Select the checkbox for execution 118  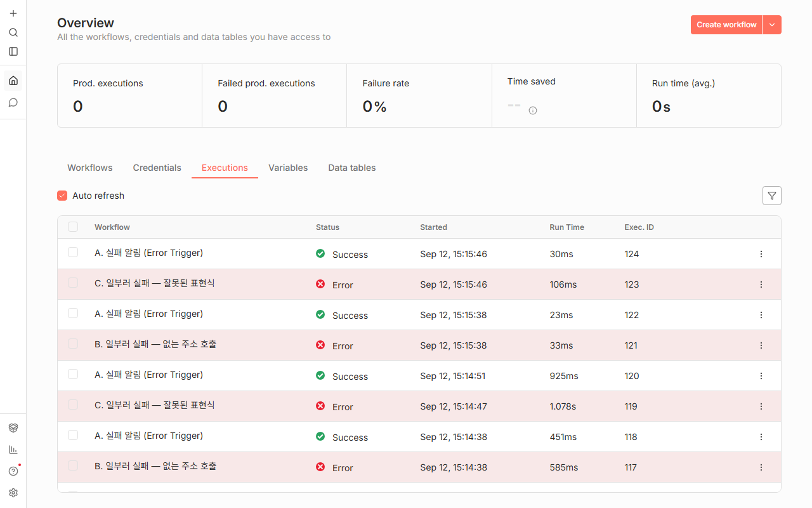(x=73, y=435)
